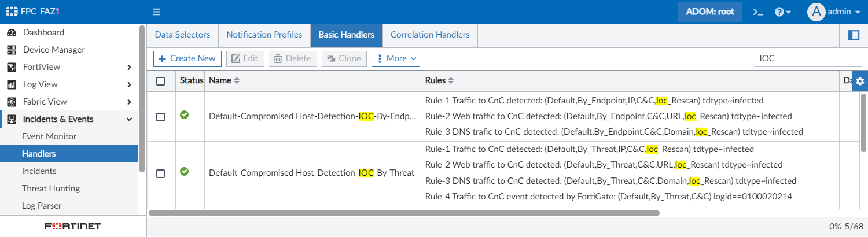Click the Create New button
This screenshot has height=237, width=868.
[x=187, y=58]
